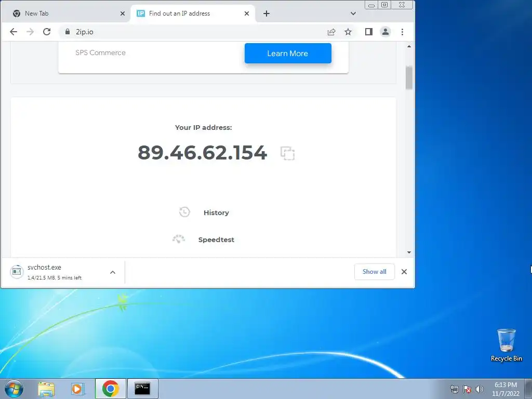The width and height of the screenshot is (532, 399).
Task: Click the SPS Commerce ad text
Action: click(100, 52)
